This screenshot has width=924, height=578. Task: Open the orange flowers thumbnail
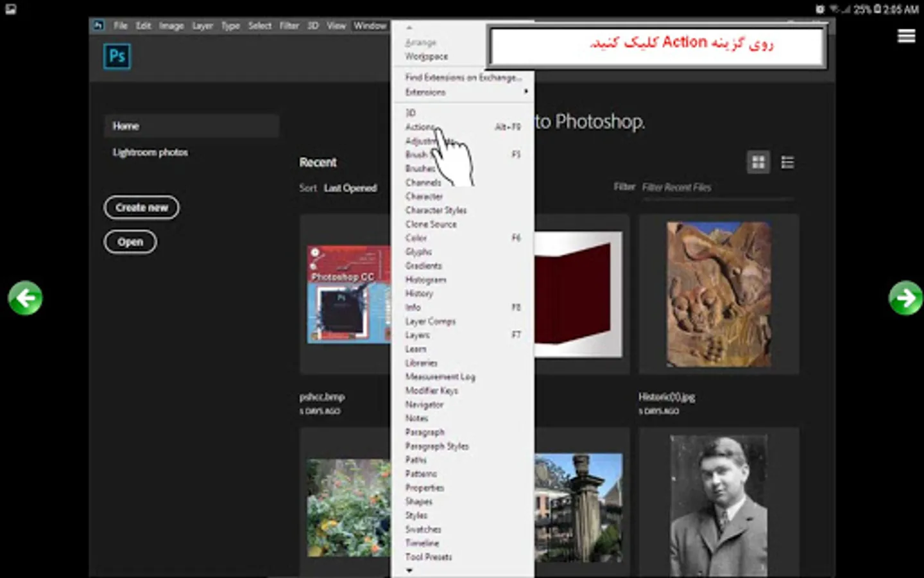point(348,507)
